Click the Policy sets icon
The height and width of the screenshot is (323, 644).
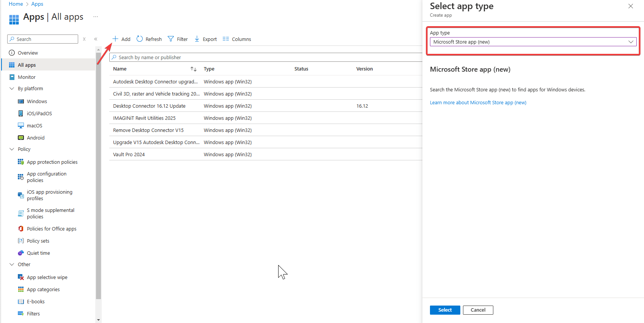point(21,241)
